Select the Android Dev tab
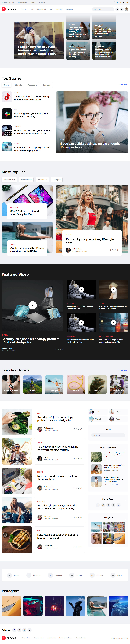The height and width of the screenshot is (644, 130). point(26,179)
